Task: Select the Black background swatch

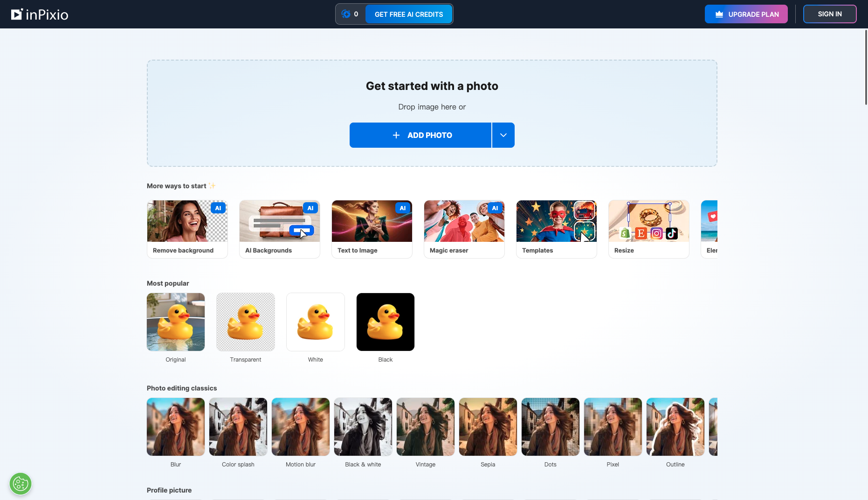Action: click(x=386, y=322)
